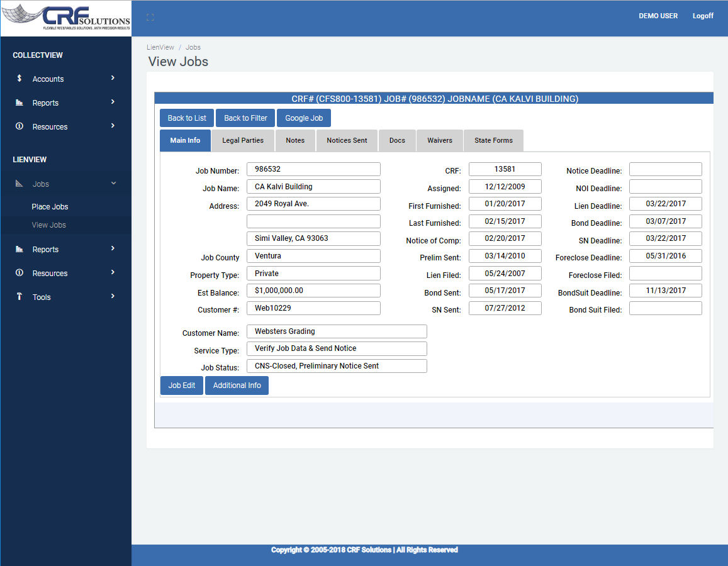This screenshot has width=728, height=566.
Task: Expand the Tools menu chevron
Action: pyautogui.click(x=113, y=296)
